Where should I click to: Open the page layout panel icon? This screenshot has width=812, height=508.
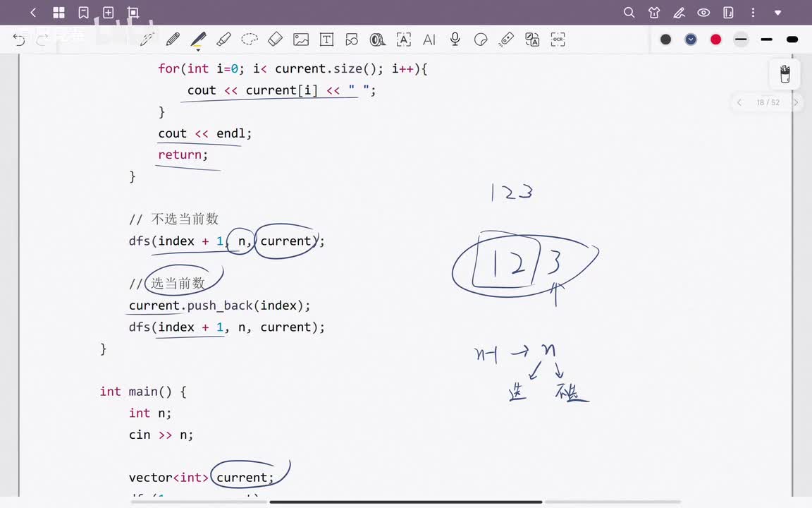[728, 13]
